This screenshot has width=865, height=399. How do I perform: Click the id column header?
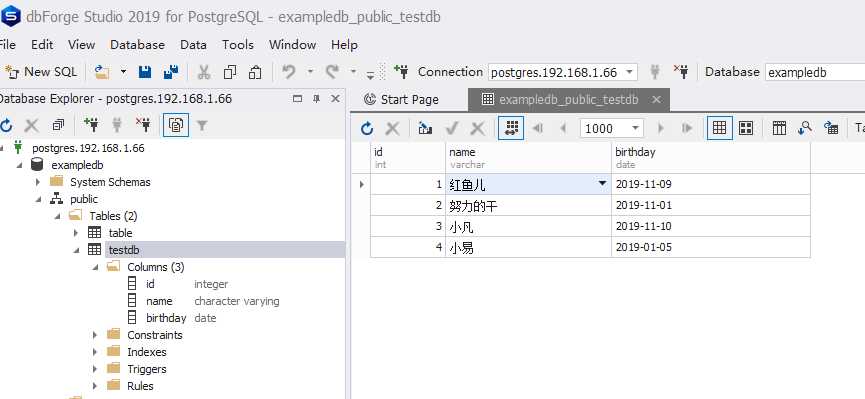[x=408, y=157]
